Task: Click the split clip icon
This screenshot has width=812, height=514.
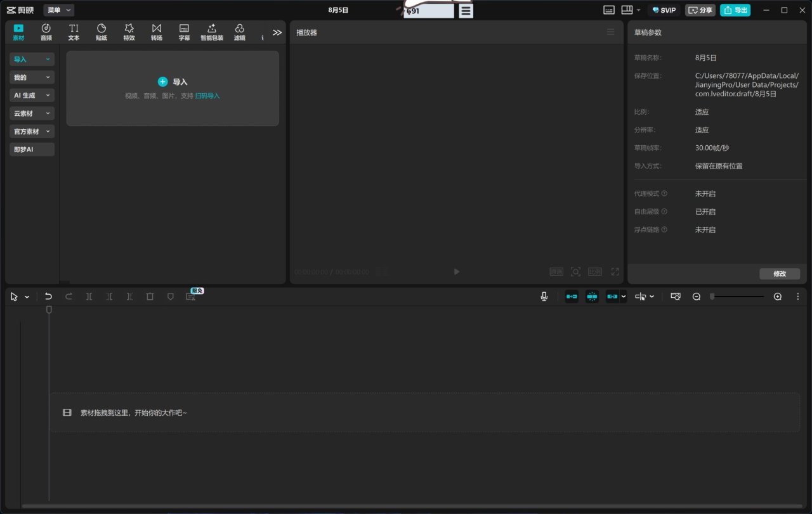Action: (89, 296)
